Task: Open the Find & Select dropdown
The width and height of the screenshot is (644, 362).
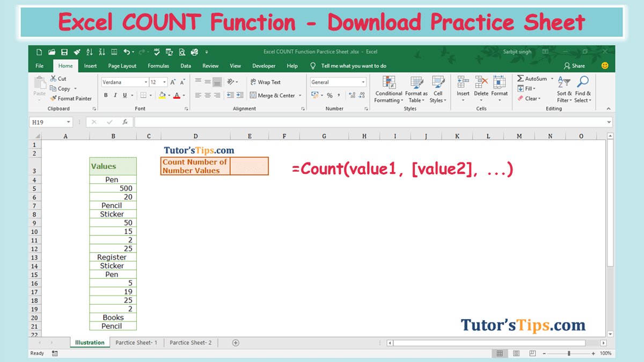Action: [582, 89]
